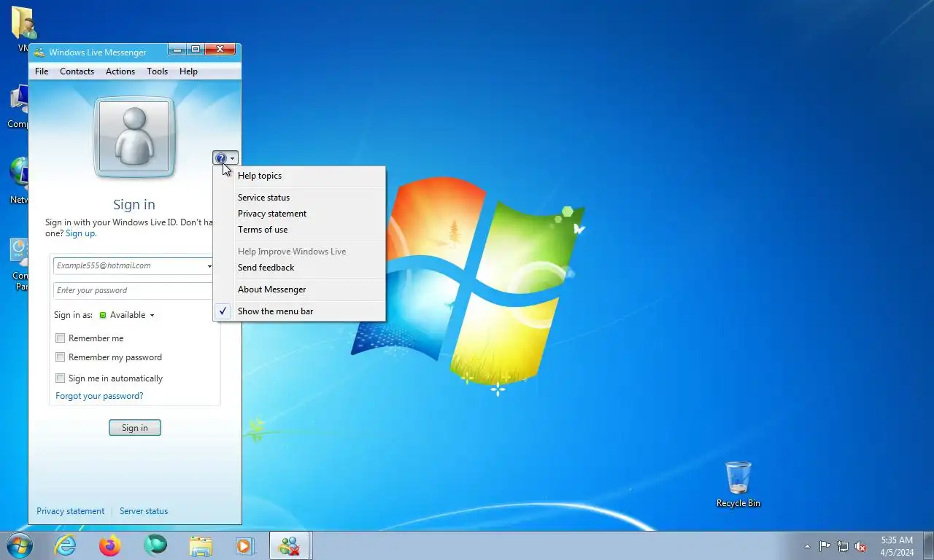Image resolution: width=934 pixels, height=560 pixels.
Task: Open the Tools menu
Action: click(x=157, y=71)
